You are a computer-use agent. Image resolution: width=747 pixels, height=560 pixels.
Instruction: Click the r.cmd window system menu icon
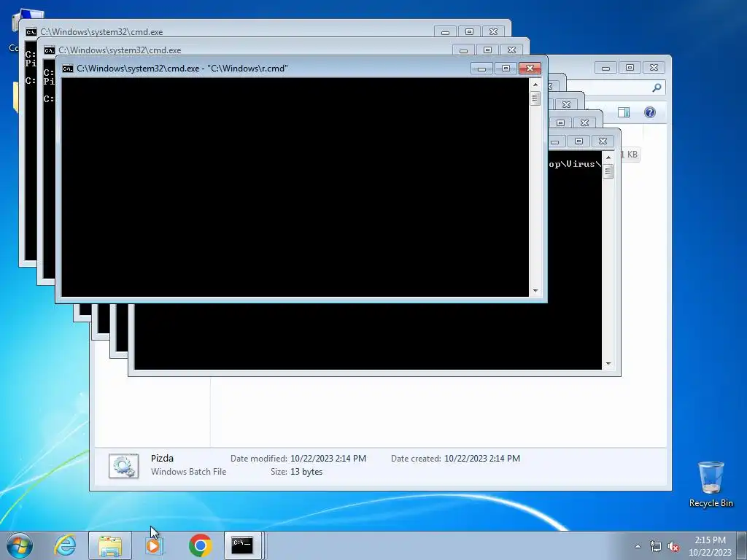coord(68,69)
